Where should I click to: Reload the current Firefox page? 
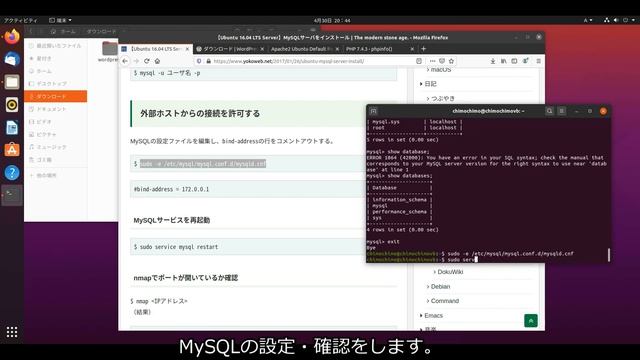tap(147, 61)
